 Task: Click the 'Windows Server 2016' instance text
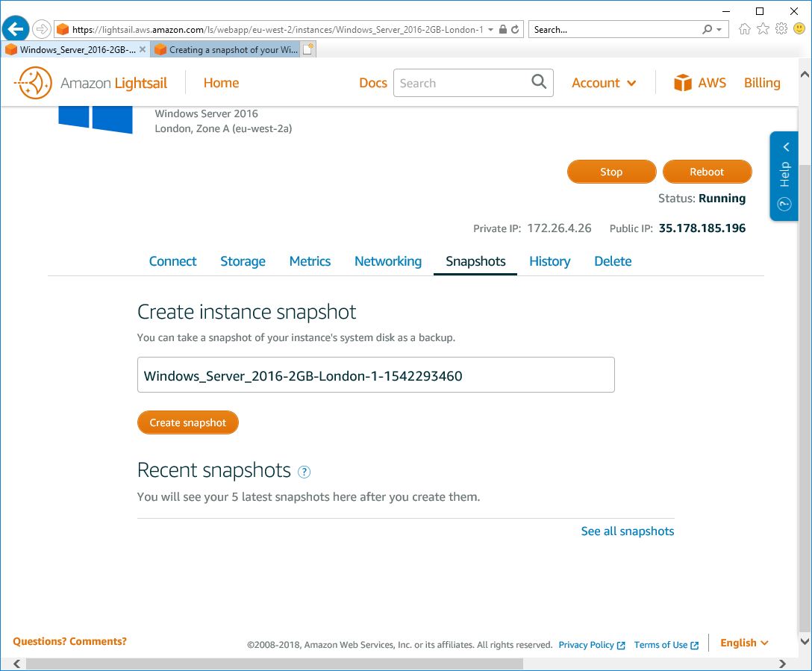point(206,113)
